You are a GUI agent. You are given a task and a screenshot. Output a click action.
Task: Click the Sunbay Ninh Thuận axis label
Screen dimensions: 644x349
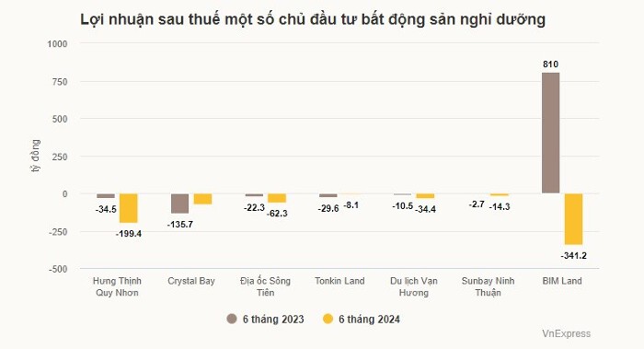pos(488,286)
